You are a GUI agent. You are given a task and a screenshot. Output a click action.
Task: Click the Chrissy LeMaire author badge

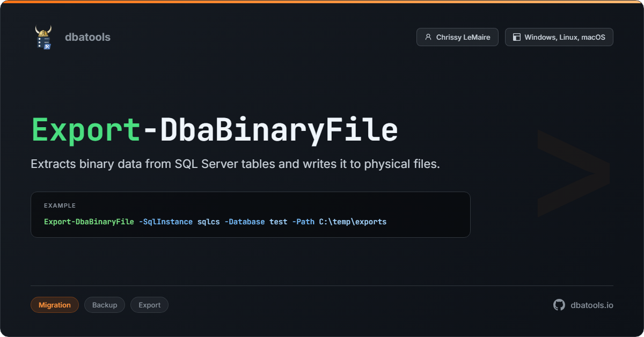coord(457,37)
